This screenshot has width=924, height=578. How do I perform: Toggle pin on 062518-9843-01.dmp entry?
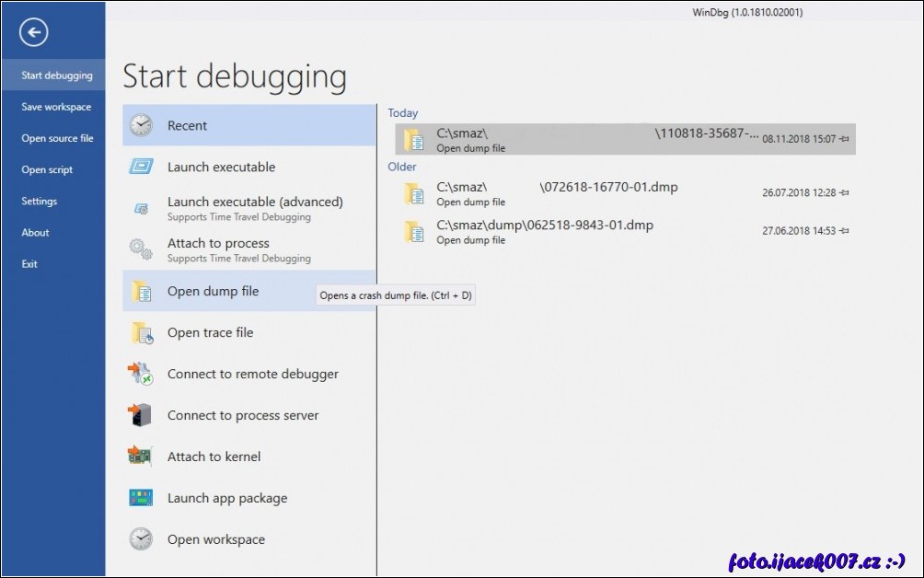pos(844,231)
